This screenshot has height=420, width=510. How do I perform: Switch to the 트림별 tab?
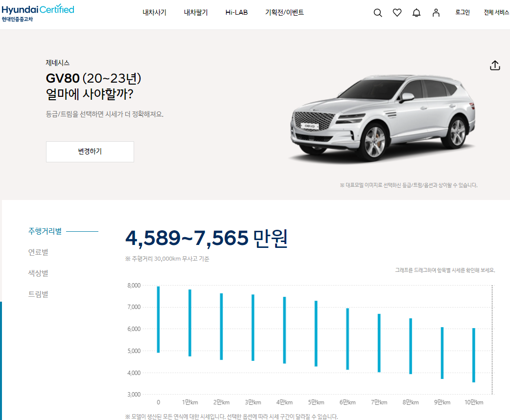coord(38,294)
